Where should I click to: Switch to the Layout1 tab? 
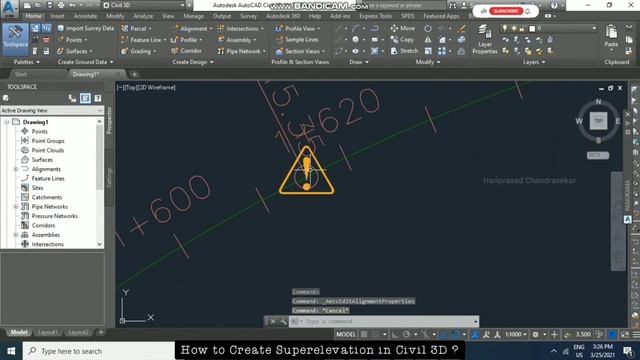[x=47, y=332]
